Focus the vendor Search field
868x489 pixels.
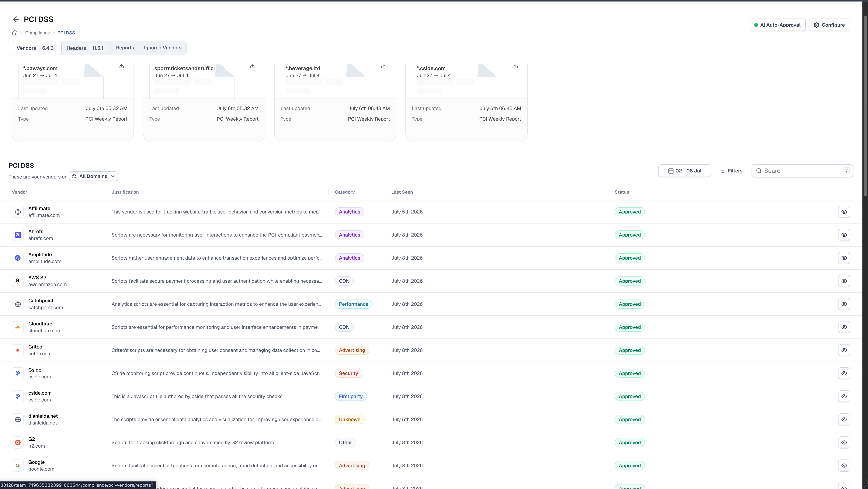[x=802, y=171]
